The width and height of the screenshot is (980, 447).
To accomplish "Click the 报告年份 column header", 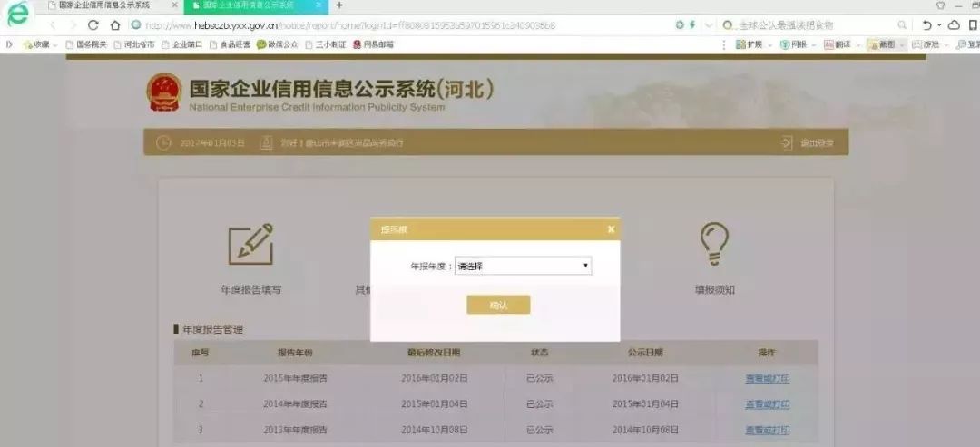I will [295, 353].
